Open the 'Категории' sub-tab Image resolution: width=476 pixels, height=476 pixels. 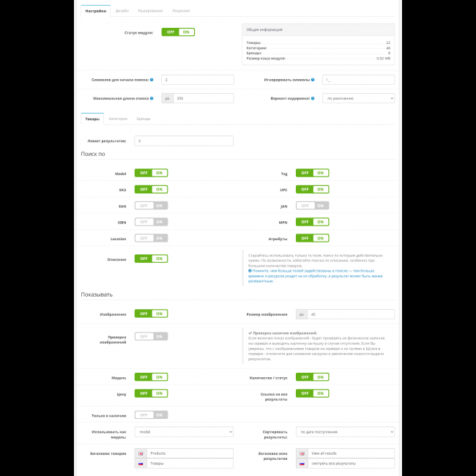tap(118, 118)
